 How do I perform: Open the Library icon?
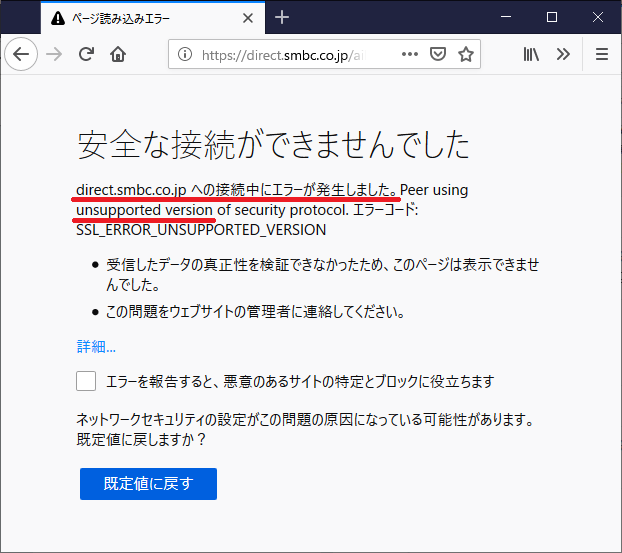point(531,54)
